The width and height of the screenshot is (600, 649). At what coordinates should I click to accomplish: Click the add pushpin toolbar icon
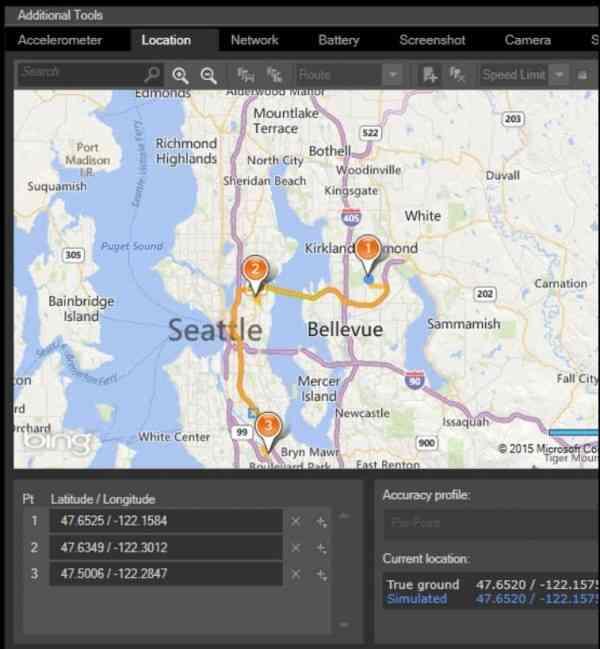[429, 75]
